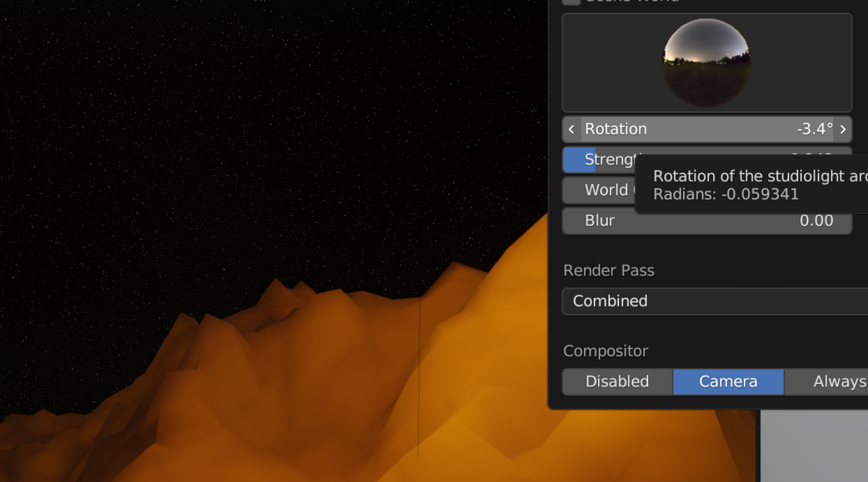
Task: Click the Rotation studiolight tooltip
Action: 759,176
